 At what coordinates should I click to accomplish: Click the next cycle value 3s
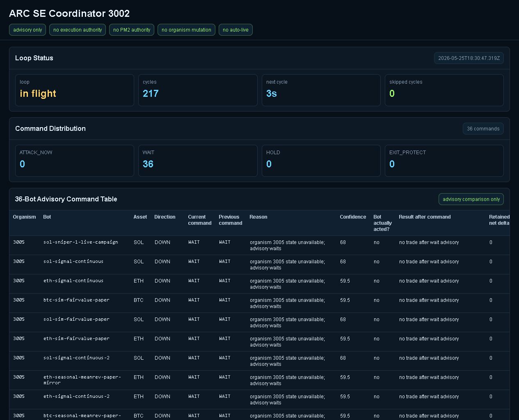(272, 94)
